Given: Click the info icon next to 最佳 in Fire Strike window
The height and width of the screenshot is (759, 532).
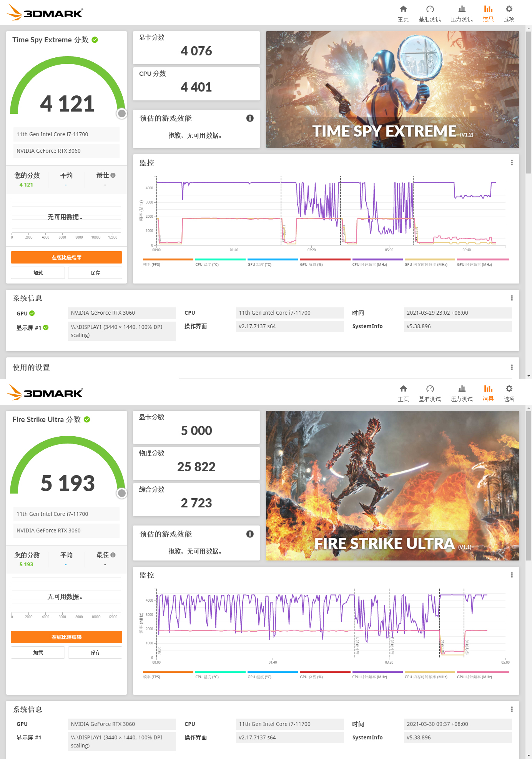Looking at the screenshot, I should 113,555.
